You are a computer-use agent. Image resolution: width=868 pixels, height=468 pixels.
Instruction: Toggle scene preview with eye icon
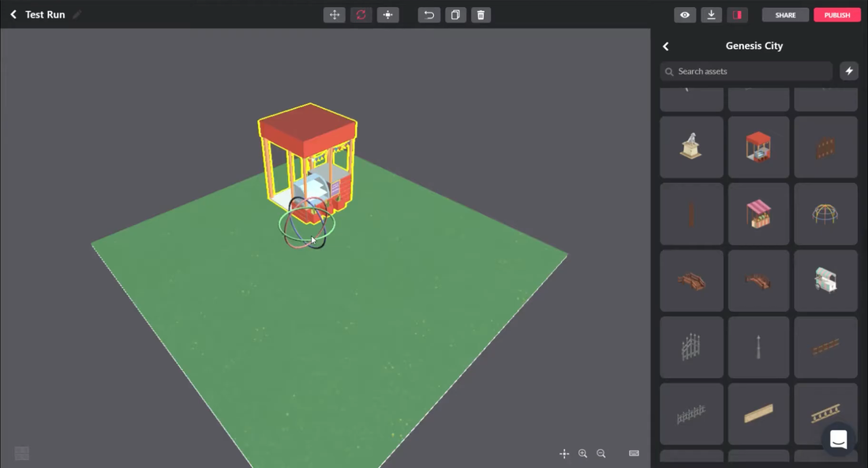685,15
